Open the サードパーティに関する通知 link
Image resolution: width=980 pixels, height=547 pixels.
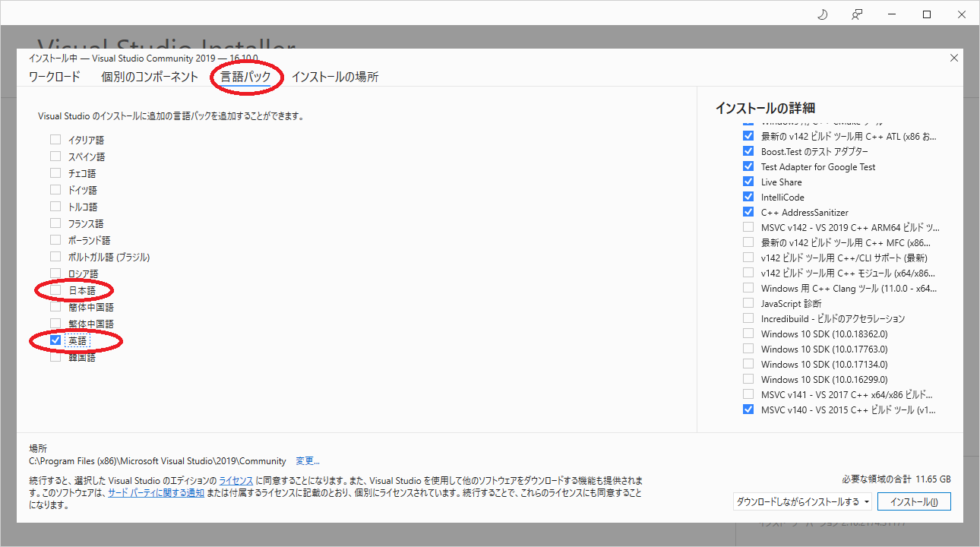[x=156, y=492]
